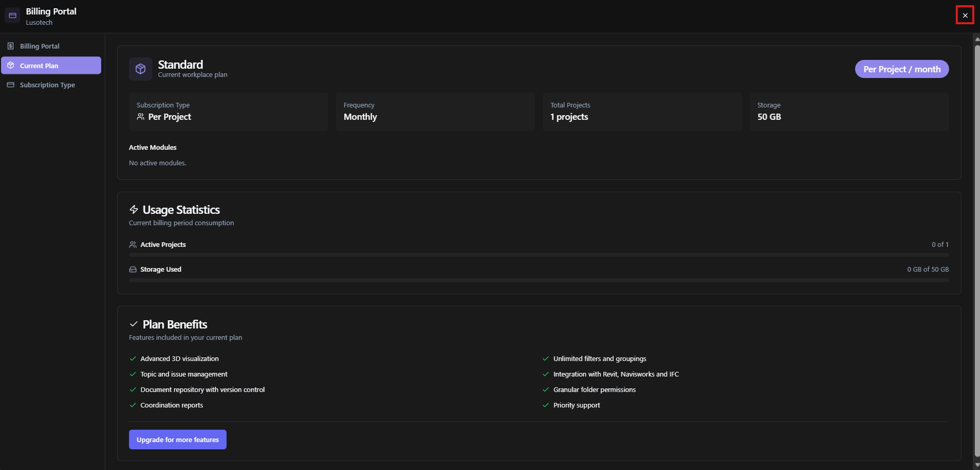Open the Billing Portal sidebar item

pos(51,46)
